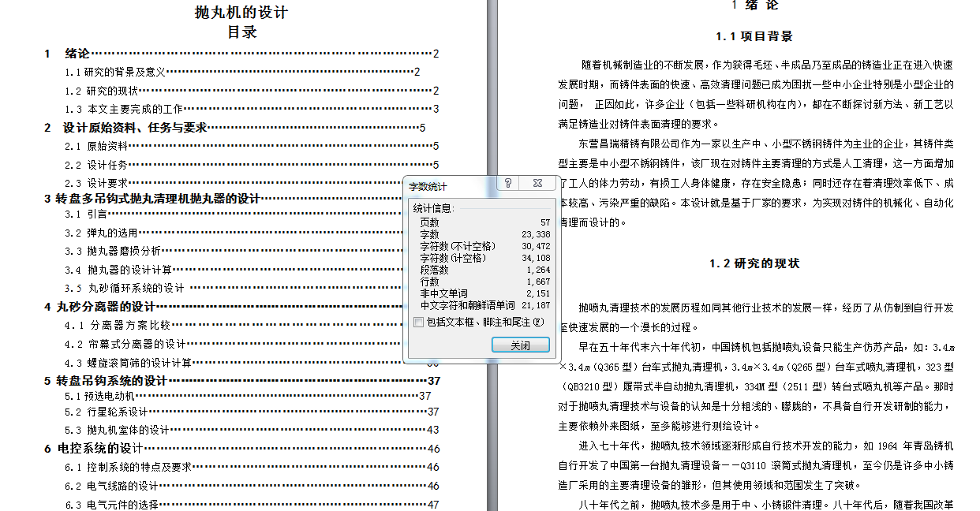Image resolution: width=980 pixels, height=511 pixels.
Task: Open contents entry 5 转盘吊钩系统的设计
Action: click(241, 381)
